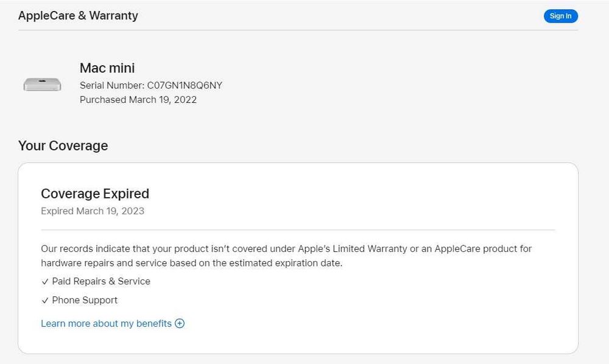The height and width of the screenshot is (364, 609).
Task: Expand benefits using the circled plus icon
Action: tap(180, 324)
